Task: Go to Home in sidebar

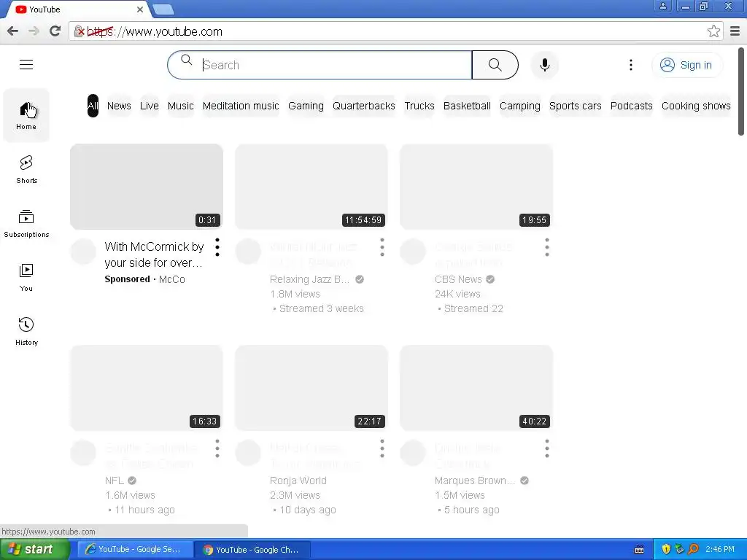Action: tap(26, 115)
